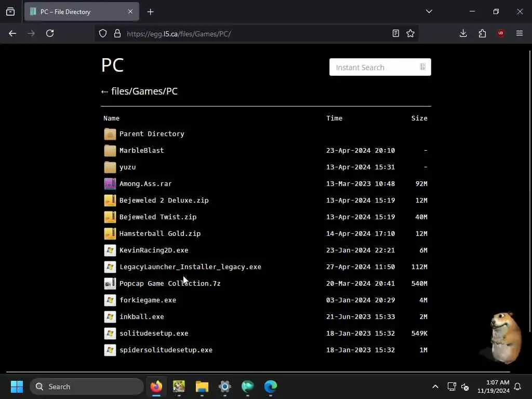Image resolution: width=532 pixels, height=399 pixels.
Task: Click the rar archive icon for Among.Ass.rar
Action: (x=110, y=183)
